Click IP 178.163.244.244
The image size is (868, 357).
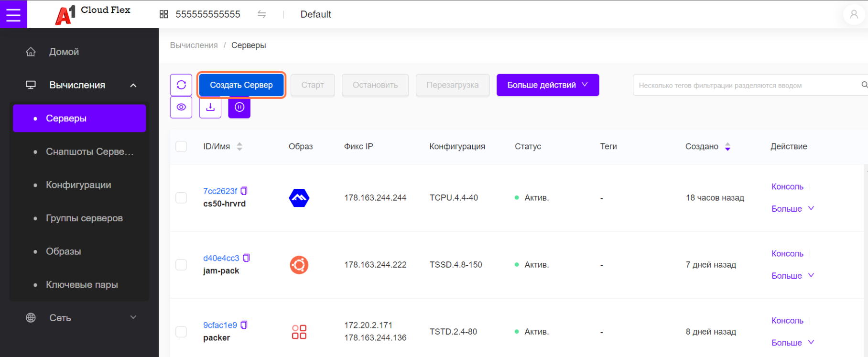[x=375, y=198]
